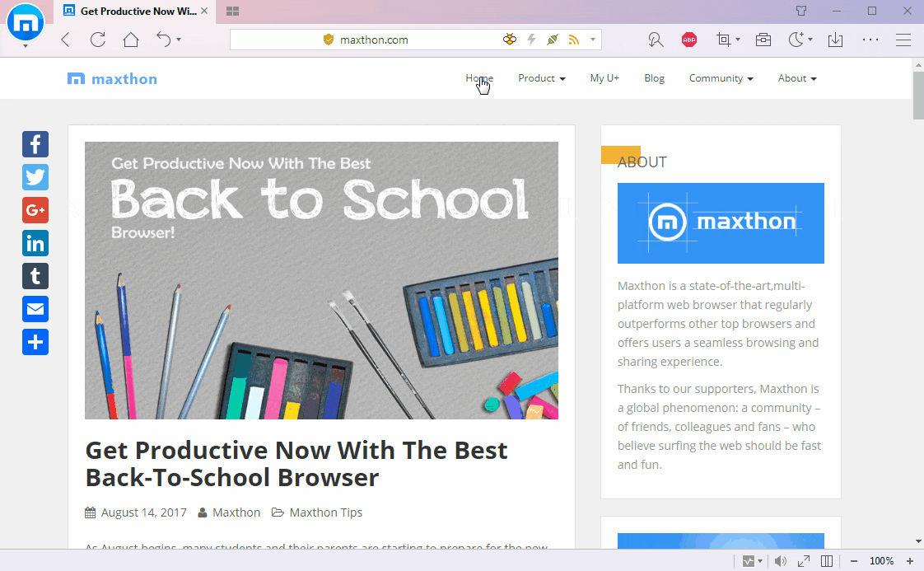Toggle split screen view

[x=827, y=561]
